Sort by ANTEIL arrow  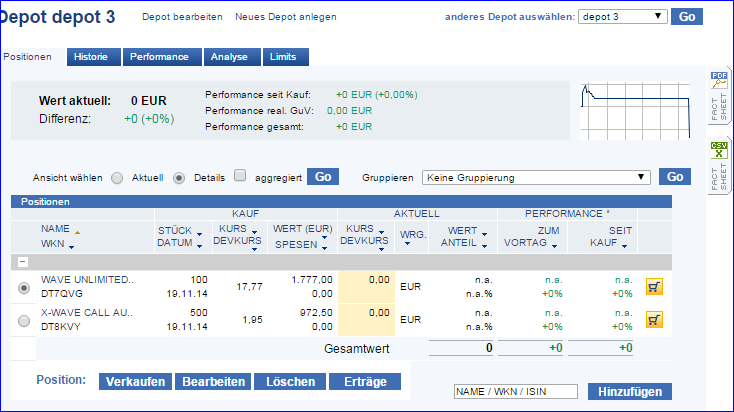tap(484, 246)
